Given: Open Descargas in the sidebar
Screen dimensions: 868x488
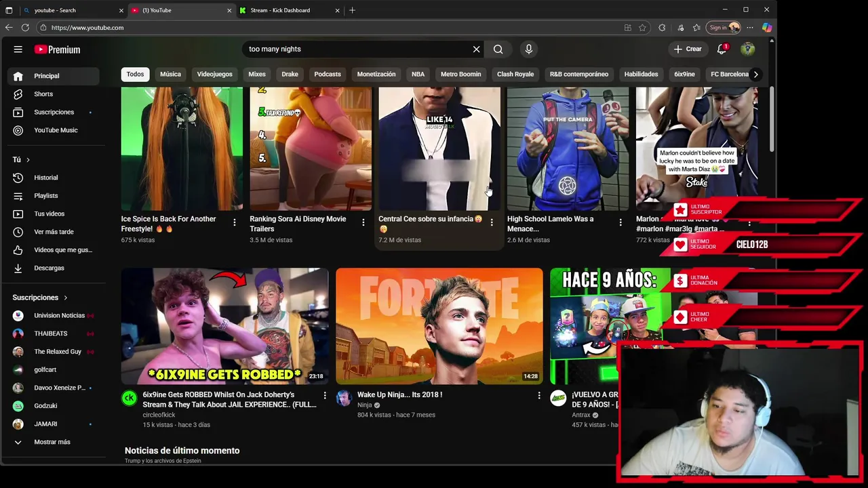Looking at the screenshot, I should [54, 268].
